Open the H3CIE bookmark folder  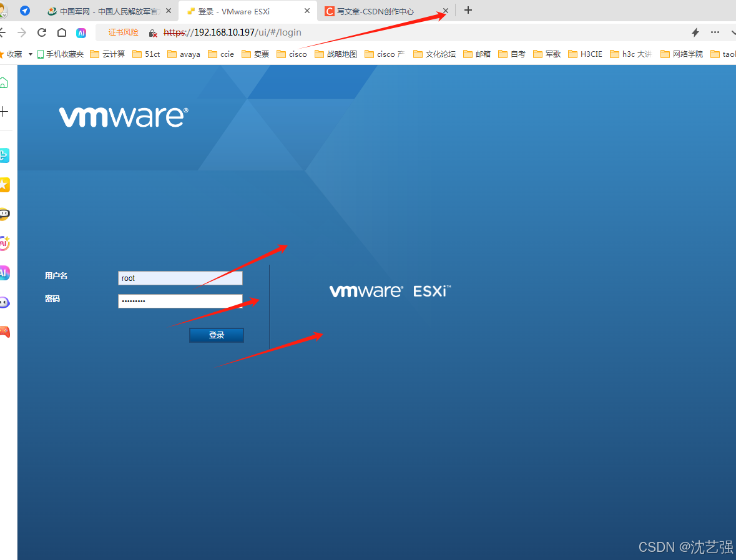[585, 54]
